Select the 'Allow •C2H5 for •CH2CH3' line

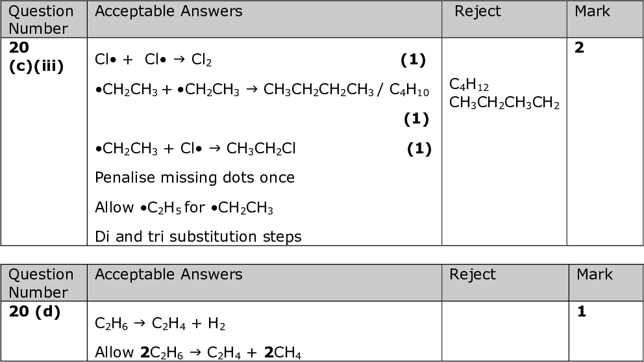coord(184,208)
